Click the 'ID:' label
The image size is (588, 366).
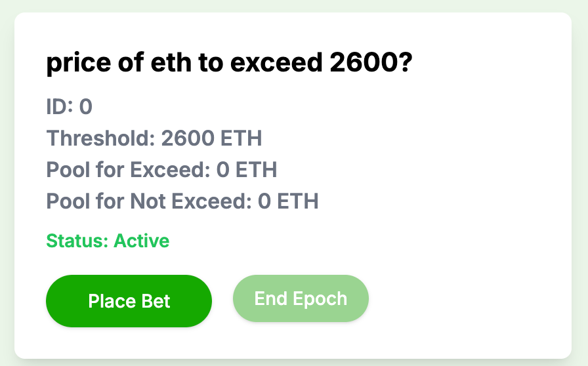tap(60, 107)
